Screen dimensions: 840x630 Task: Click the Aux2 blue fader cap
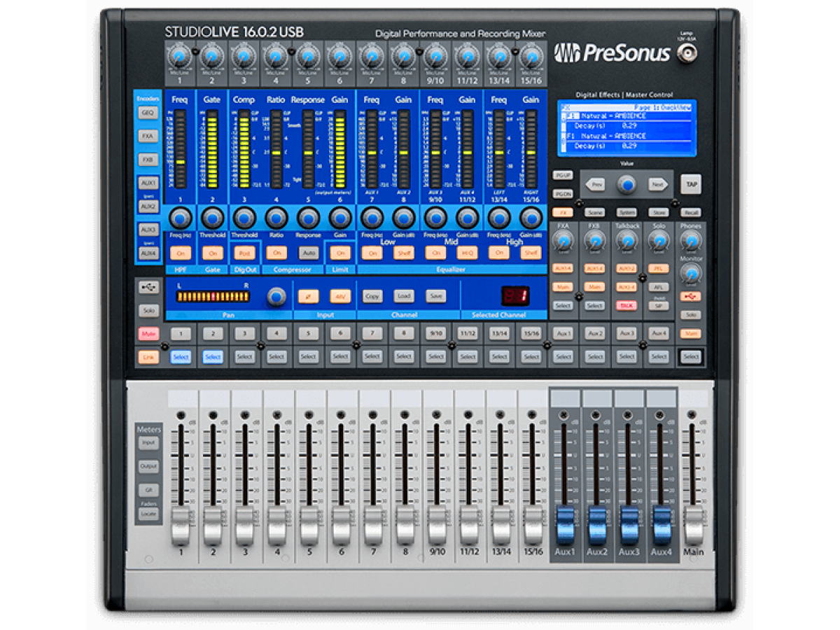tap(596, 526)
